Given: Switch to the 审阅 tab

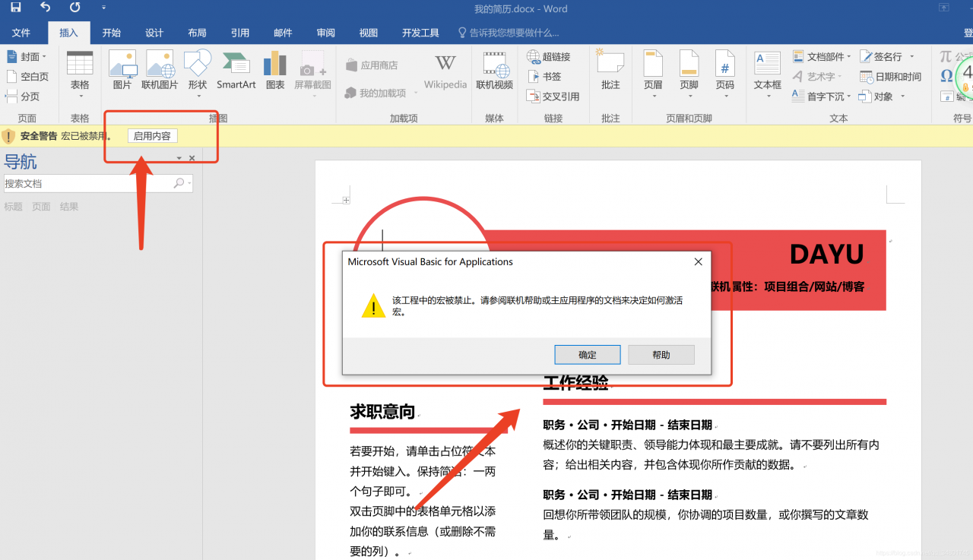Looking at the screenshot, I should click(x=326, y=33).
